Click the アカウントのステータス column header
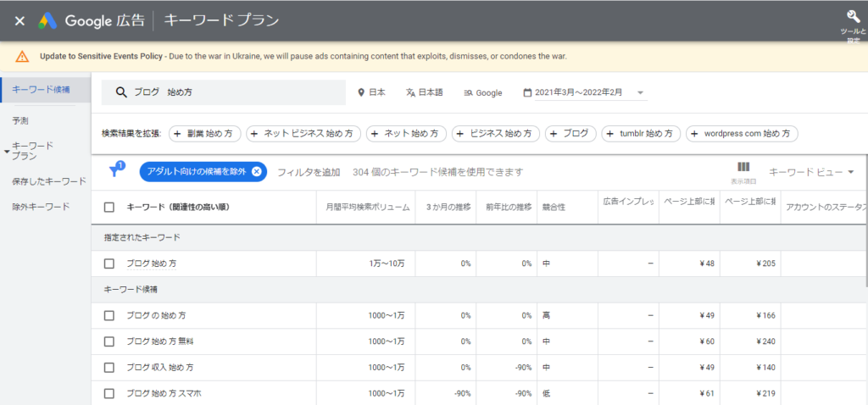The height and width of the screenshot is (405, 868). [x=824, y=208]
